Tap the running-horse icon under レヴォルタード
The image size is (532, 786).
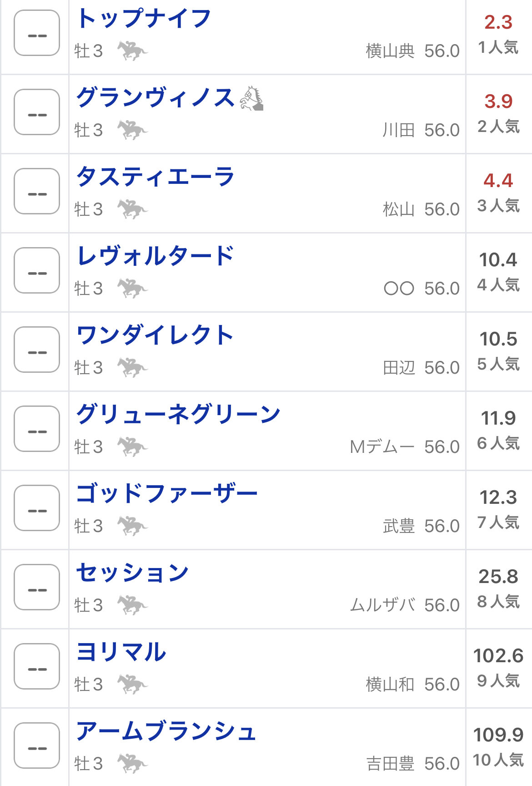point(132,288)
